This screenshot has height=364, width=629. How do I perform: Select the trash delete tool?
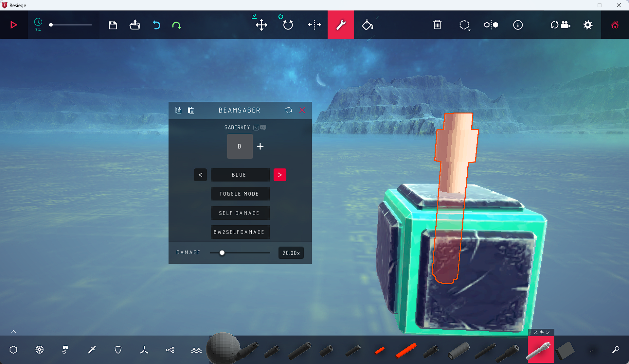click(x=437, y=25)
